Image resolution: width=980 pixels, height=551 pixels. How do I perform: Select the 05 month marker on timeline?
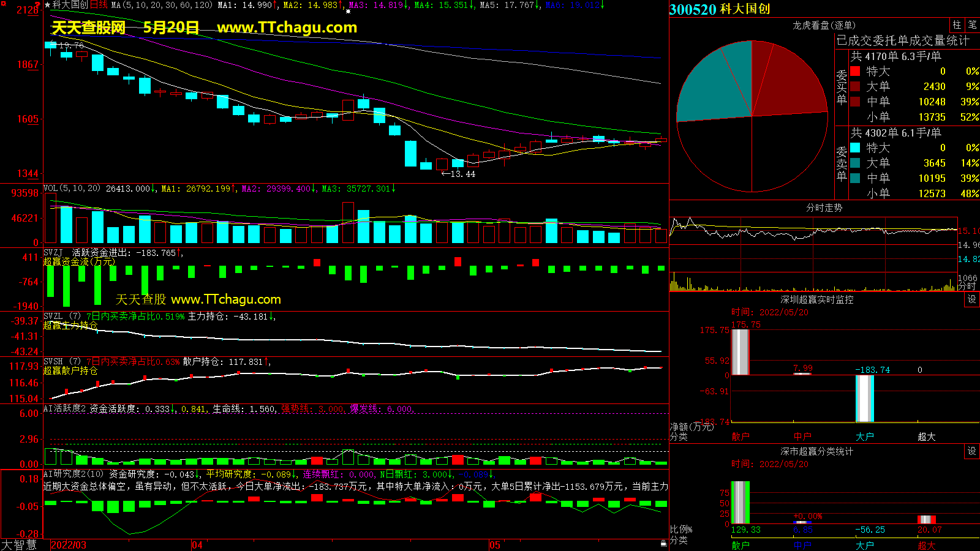click(495, 545)
